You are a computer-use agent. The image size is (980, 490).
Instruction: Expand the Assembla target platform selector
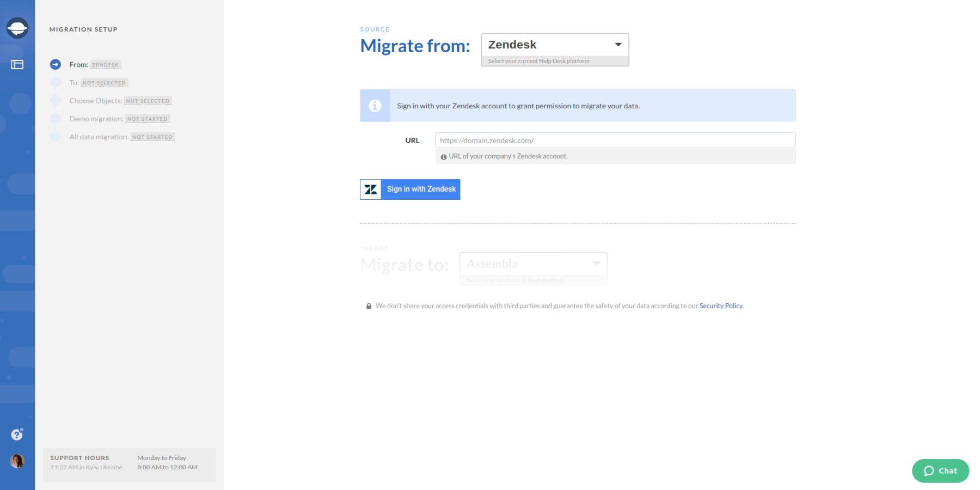pos(532,264)
